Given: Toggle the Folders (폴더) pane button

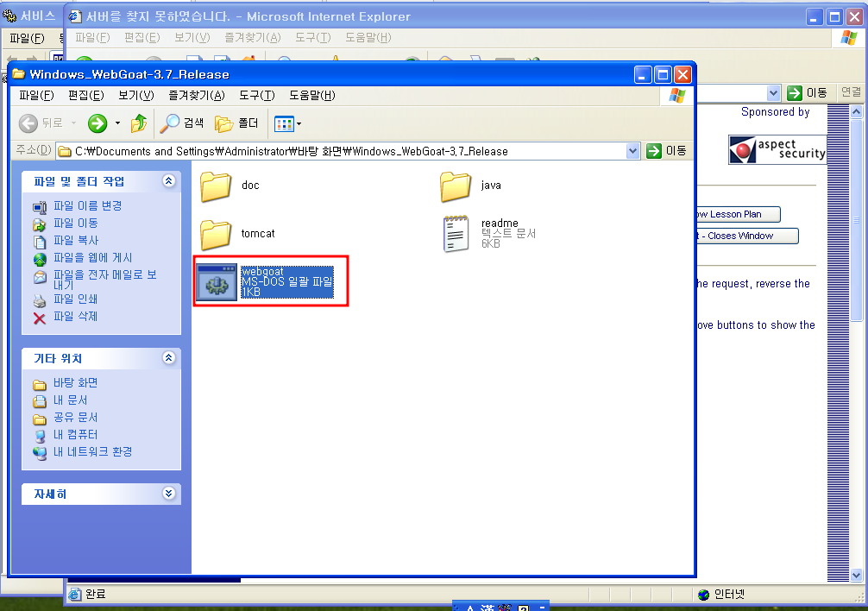Looking at the screenshot, I should coord(236,123).
